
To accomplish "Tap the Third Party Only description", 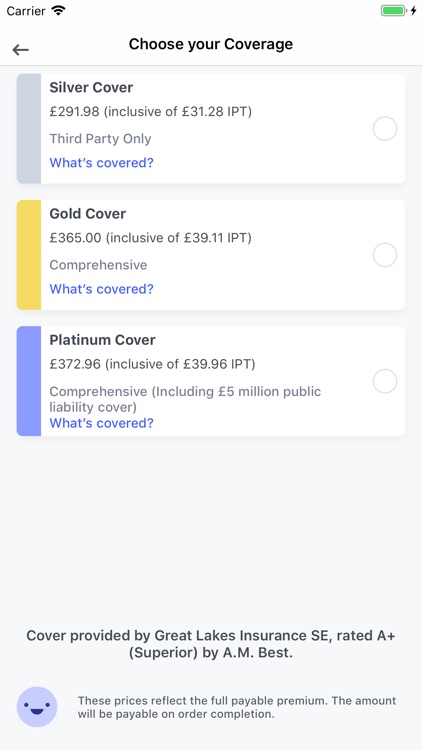I will (x=100, y=139).
